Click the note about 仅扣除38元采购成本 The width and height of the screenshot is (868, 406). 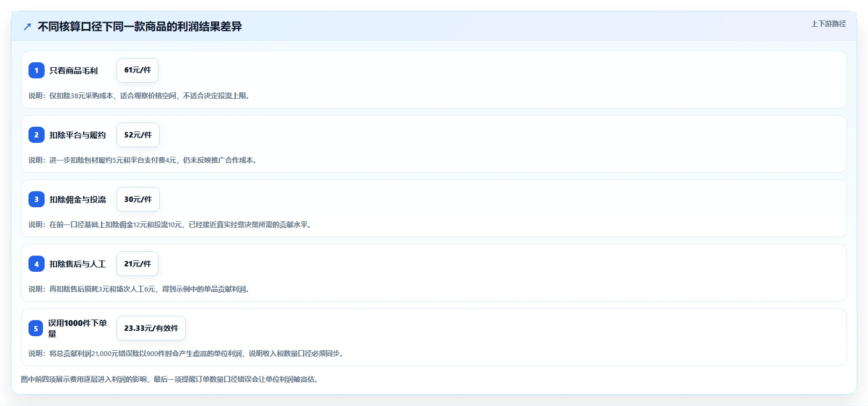(x=140, y=96)
